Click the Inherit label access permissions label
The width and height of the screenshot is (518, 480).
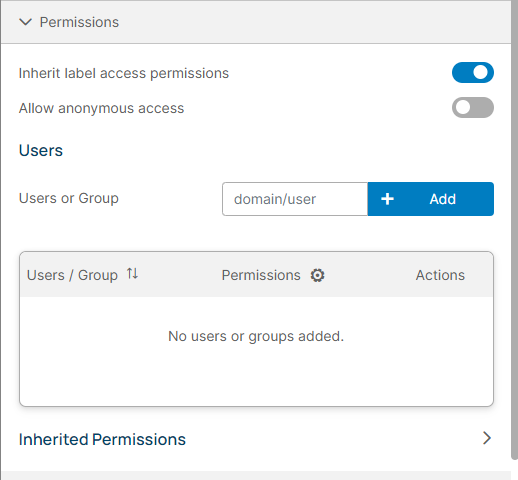[124, 73]
